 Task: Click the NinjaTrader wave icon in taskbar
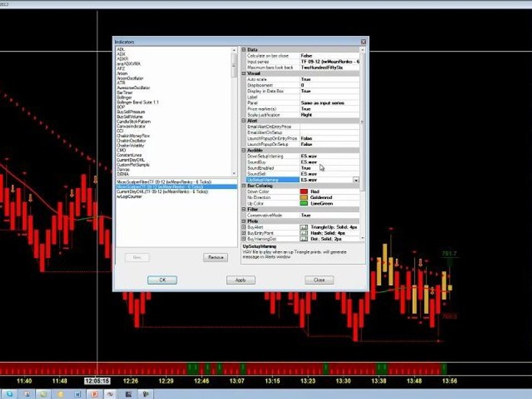tap(111, 394)
